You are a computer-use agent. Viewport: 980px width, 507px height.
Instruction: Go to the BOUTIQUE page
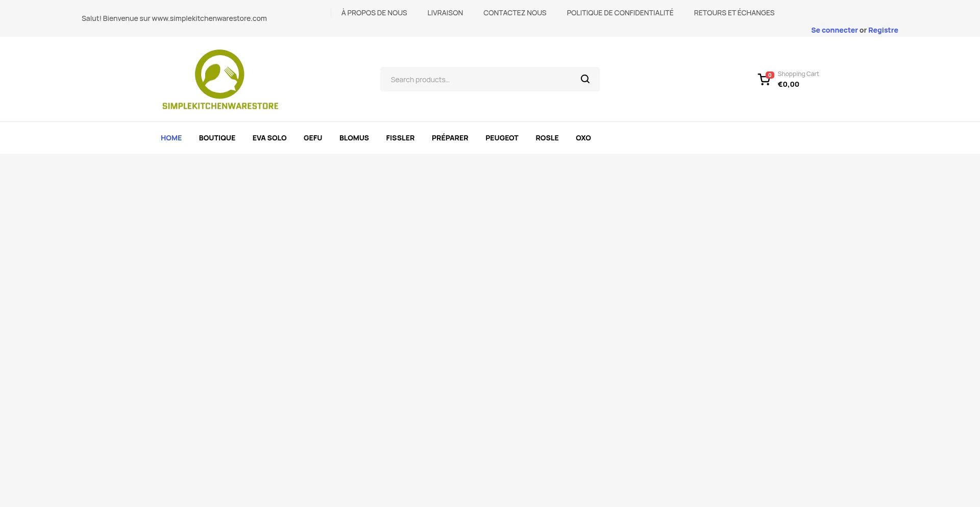(217, 138)
